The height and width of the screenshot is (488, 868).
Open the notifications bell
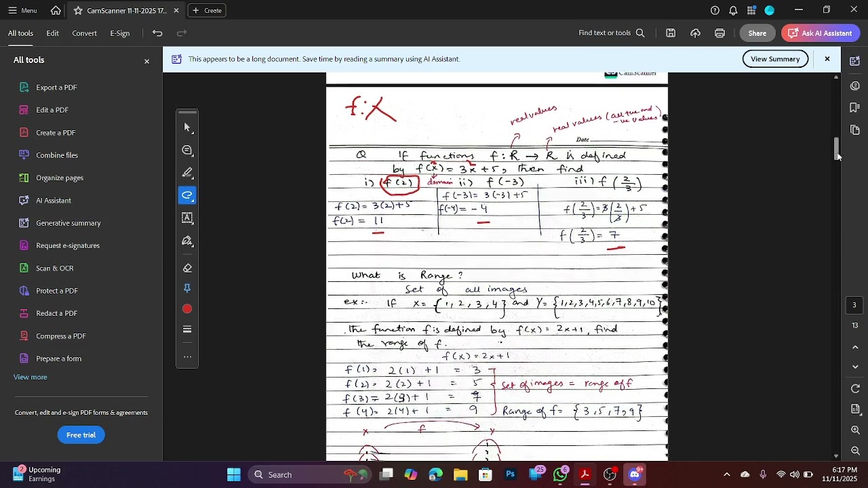(x=733, y=10)
